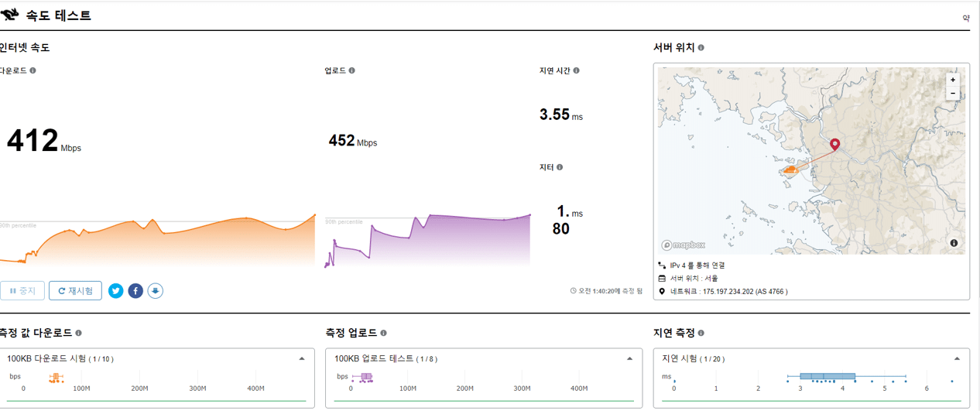Viewport: 980px width, 411px height.
Task: Click the 지연 시험 ( 1 / 20 ) label
Action: [693, 359]
